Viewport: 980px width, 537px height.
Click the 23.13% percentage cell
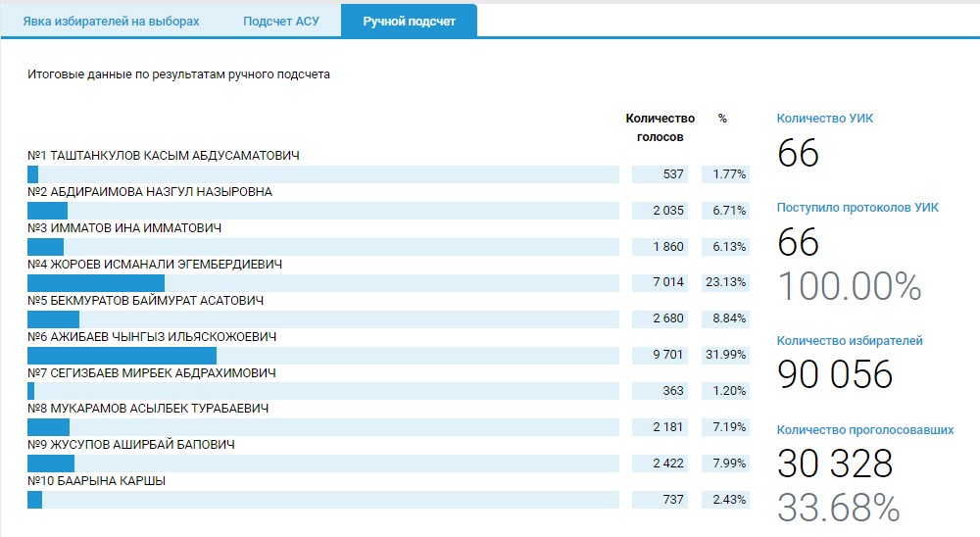[725, 283]
